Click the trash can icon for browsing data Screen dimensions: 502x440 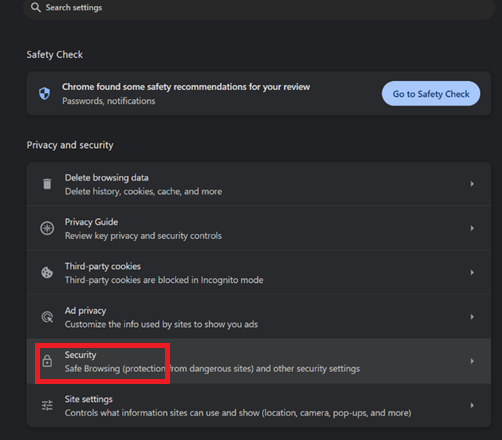pyautogui.click(x=47, y=184)
